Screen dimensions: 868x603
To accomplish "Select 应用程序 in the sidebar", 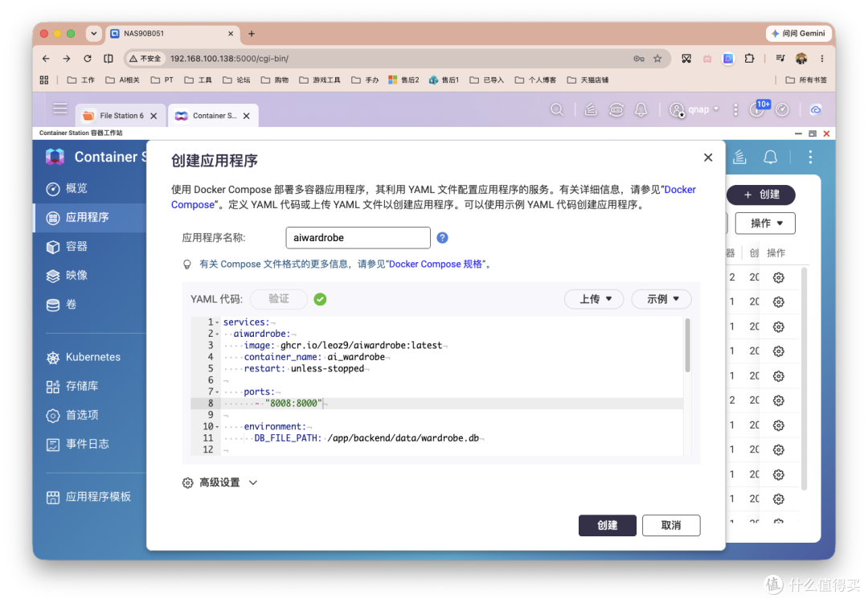I will click(x=88, y=218).
